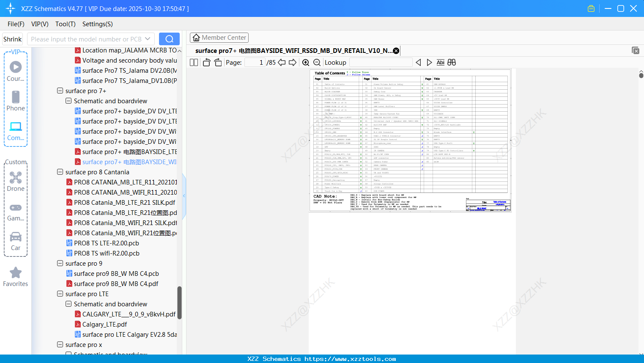Click the toolbox icon in title bar
This screenshot has width=644, height=363.
591,8
